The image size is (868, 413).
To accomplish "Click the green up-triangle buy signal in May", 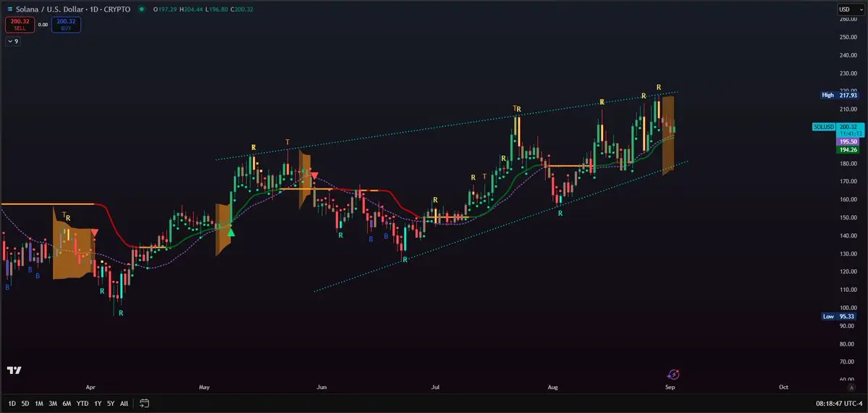I will tap(232, 233).
